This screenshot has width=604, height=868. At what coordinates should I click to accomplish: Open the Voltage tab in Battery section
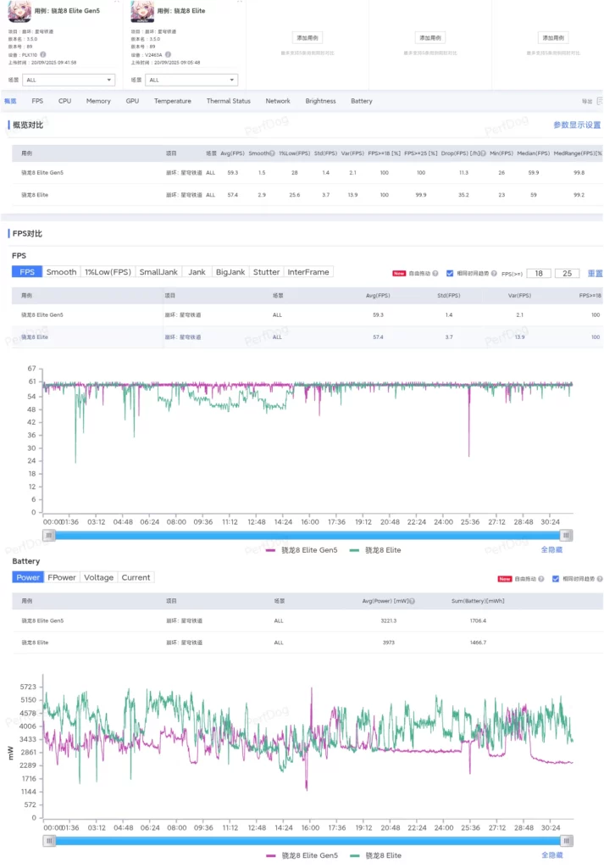(98, 577)
